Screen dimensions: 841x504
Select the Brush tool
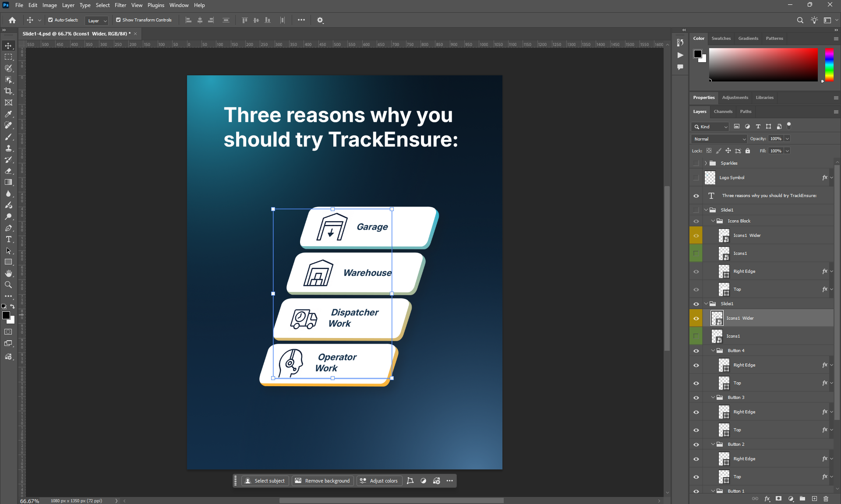(x=8, y=137)
